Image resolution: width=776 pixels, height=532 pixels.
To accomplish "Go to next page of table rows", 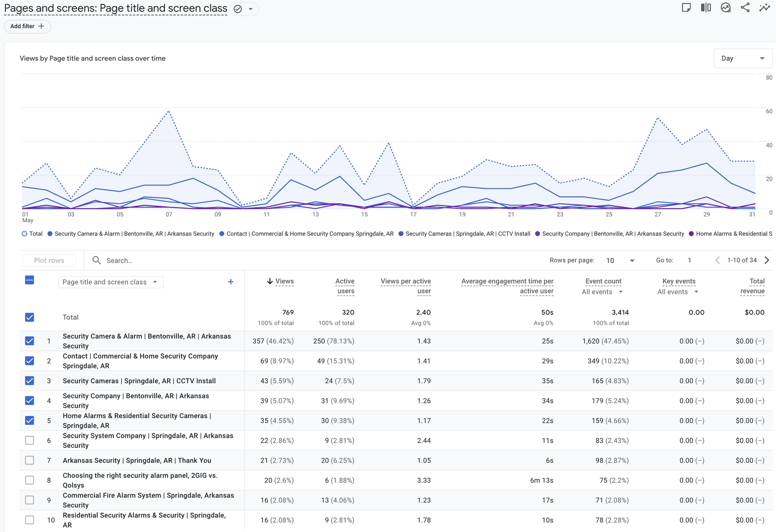I will pyautogui.click(x=767, y=260).
